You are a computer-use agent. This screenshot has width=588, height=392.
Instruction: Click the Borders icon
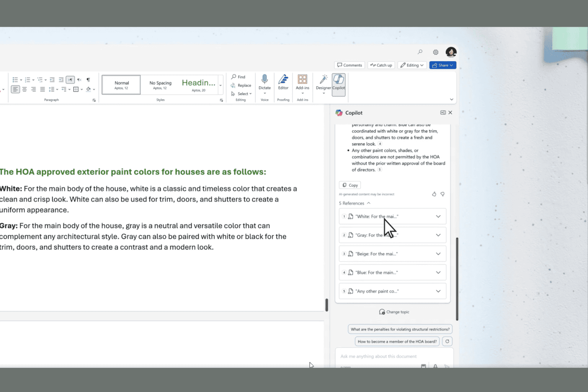76,89
